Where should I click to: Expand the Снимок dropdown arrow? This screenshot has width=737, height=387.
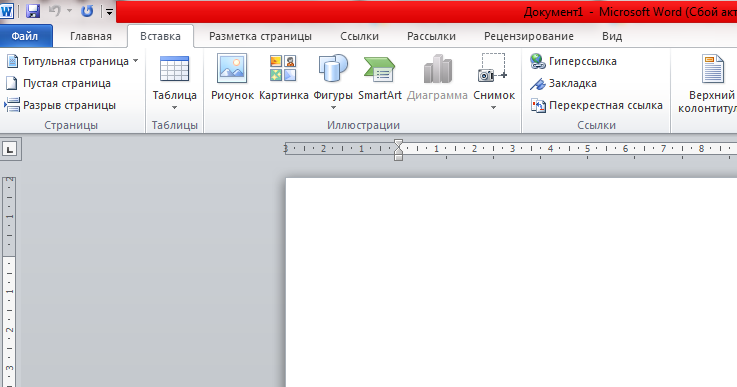coord(494,108)
